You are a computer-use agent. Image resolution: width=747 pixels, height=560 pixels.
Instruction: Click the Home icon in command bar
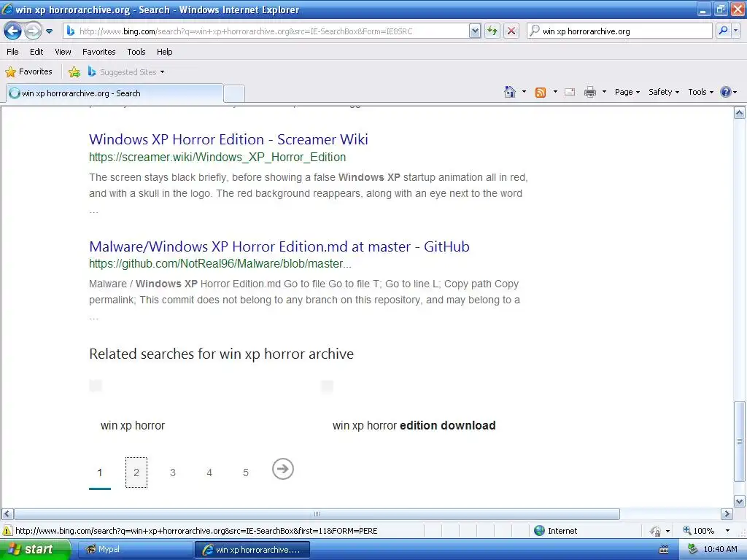coord(510,92)
